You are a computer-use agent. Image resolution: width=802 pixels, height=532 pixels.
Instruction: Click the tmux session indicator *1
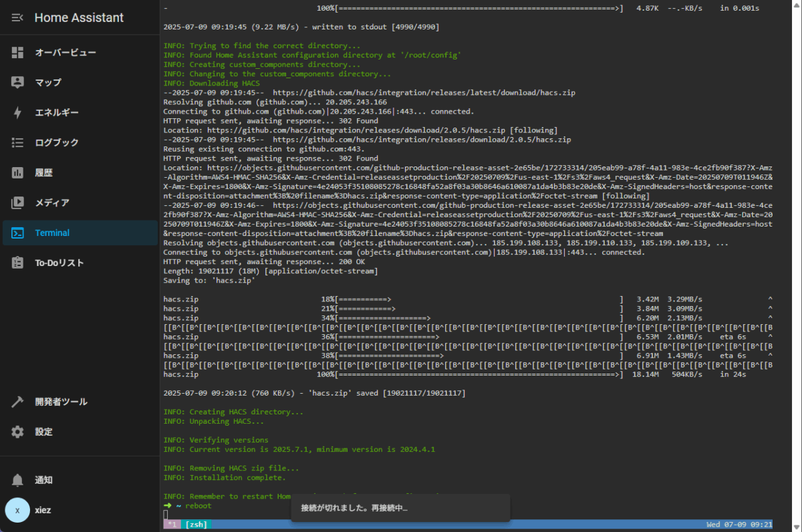coord(172,525)
